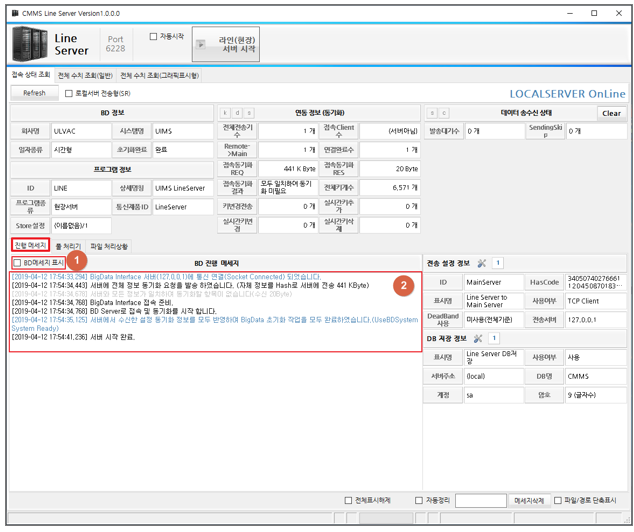The image size is (634, 532).
Task: Click the small 'd' button in 연동 정보 header
Action: (237, 113)
